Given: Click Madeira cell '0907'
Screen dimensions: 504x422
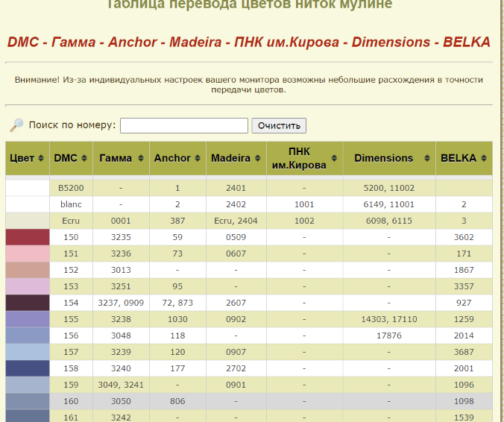Looking at the screenshot, I should (x=236, y=352).
